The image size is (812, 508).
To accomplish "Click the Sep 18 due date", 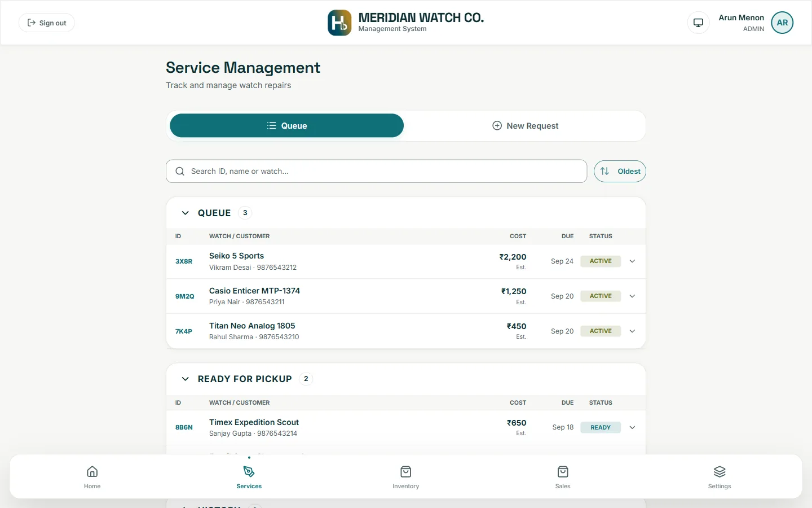I will click(563, 427).
